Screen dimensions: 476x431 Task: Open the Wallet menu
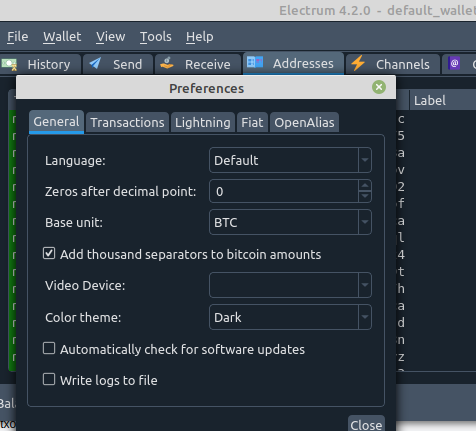coord(62,37)
